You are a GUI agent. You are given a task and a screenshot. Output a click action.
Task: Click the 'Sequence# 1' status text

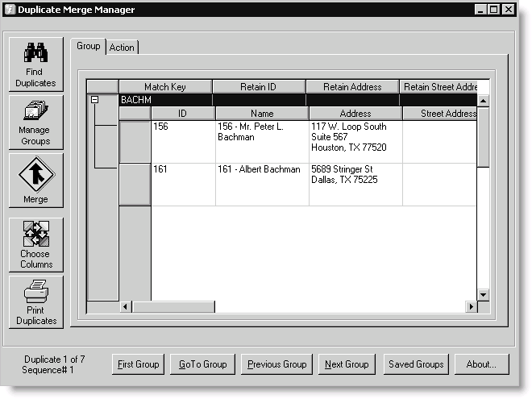pos(48,370)
